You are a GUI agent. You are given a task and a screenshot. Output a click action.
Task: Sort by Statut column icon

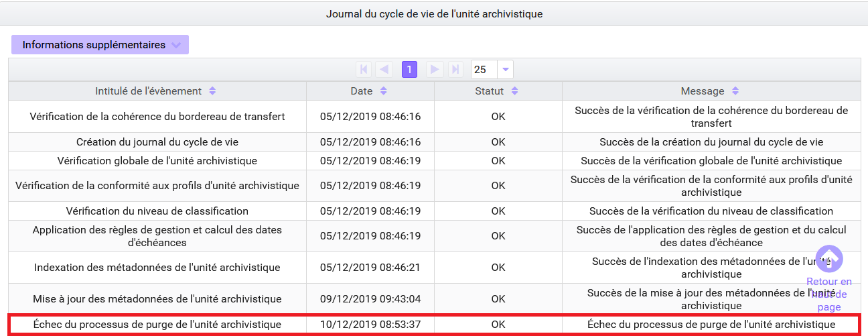point(514,91)
